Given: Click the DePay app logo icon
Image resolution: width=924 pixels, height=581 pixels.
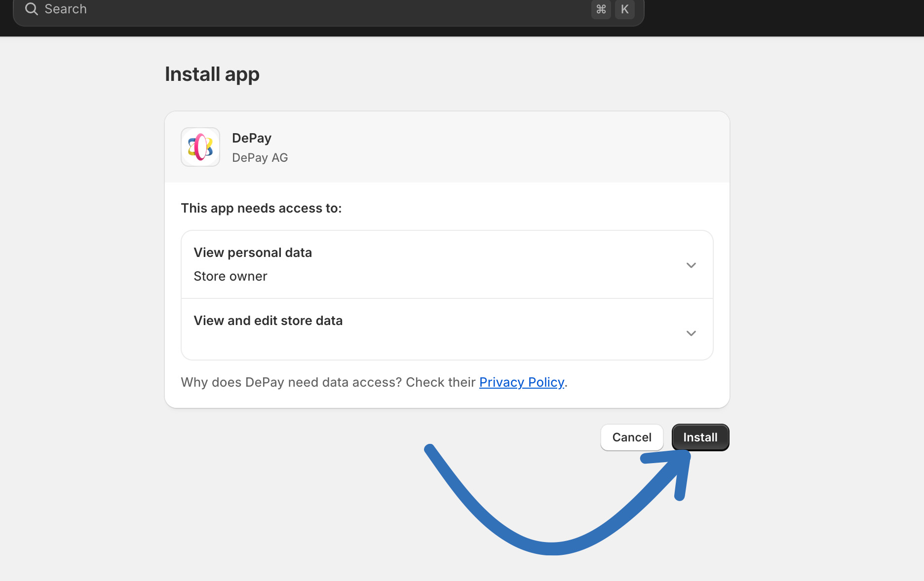Looking at the screenshot, I should pos(200,147).
